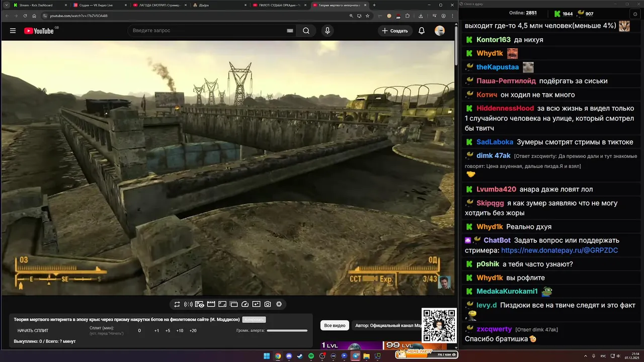Open File Explorer from the taskbar
The image size is (644, 362).
(366, 356)
